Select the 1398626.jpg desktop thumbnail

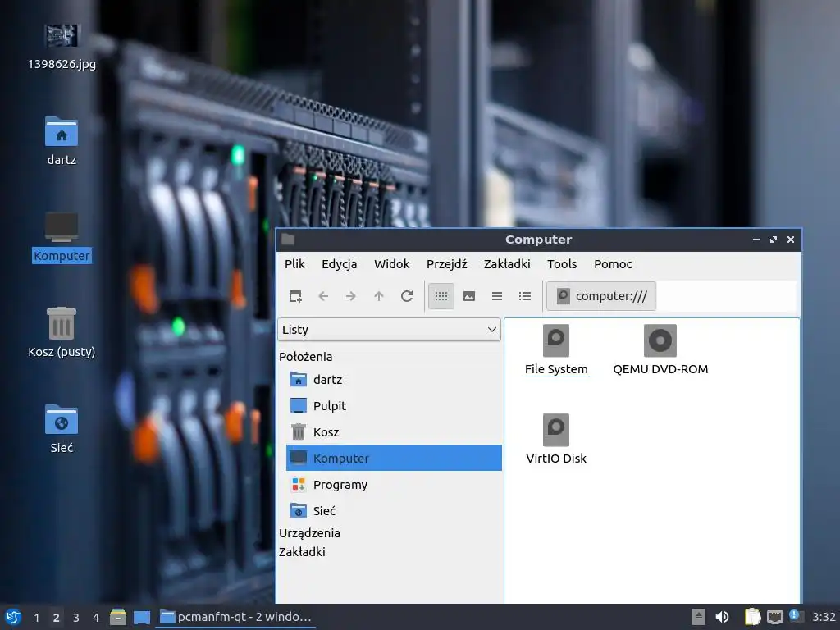(62, 47)
